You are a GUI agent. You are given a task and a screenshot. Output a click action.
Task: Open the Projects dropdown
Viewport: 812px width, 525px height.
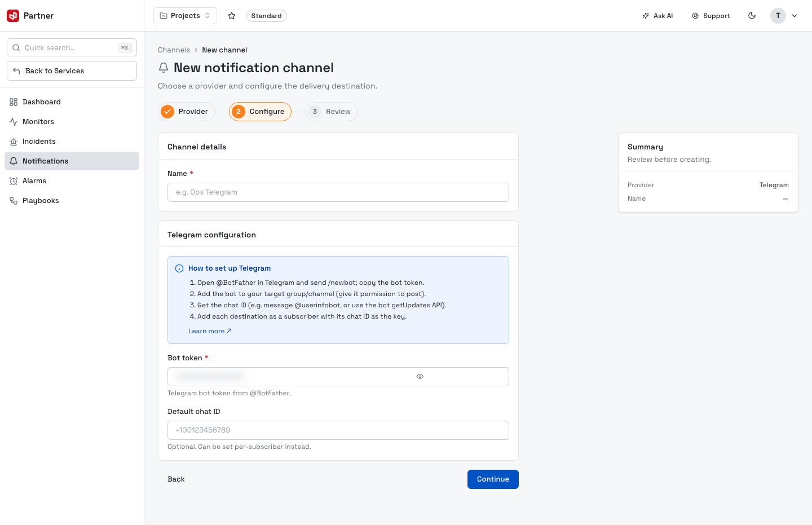pos(186,16)
